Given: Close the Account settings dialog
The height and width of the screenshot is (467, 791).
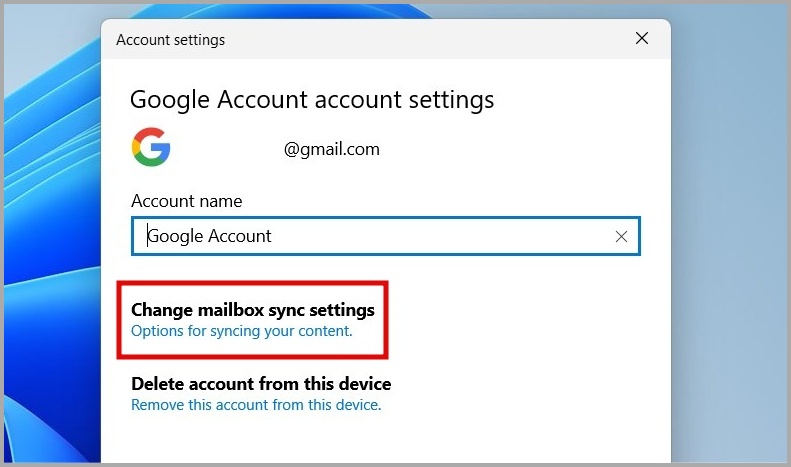Looking at the screenshot, I should [x=642, y=40].
